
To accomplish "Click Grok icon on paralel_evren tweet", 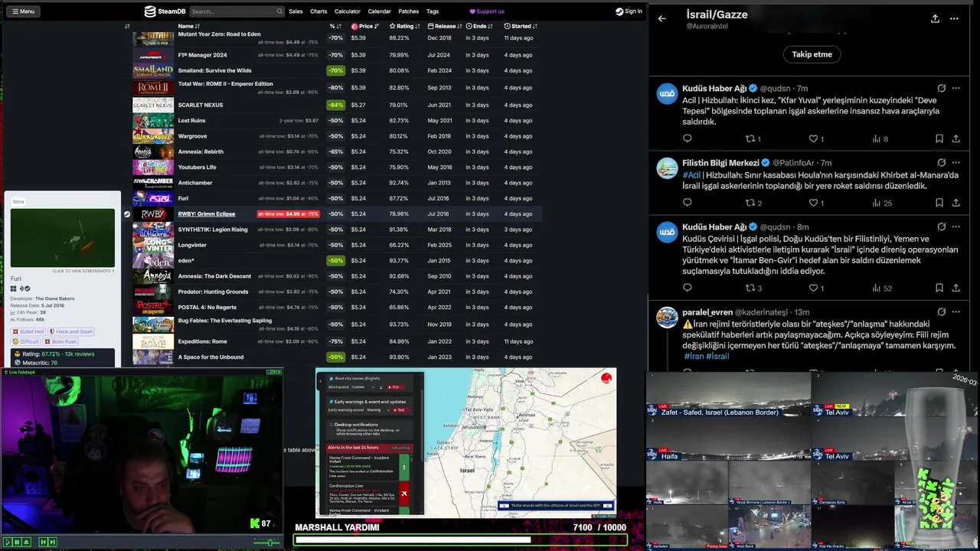I will click(942, 312).
